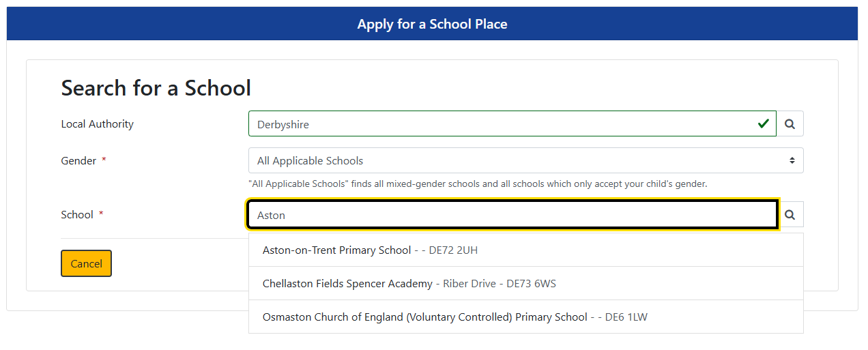This screenshot has width=868, height=350.
Task: Click the Search for a School heading
Action: click(x=156, y=88)
